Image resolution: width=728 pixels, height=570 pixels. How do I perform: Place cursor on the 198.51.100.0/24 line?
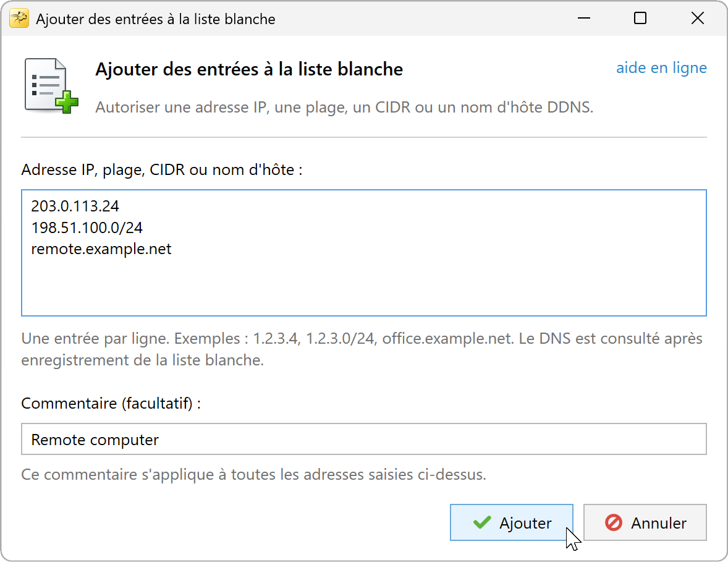[x=87, y=227]
